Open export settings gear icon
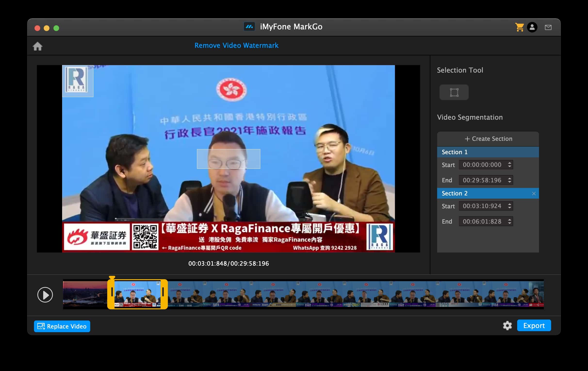The height and width of the screenshot is (371, 588). coord(507,326)
